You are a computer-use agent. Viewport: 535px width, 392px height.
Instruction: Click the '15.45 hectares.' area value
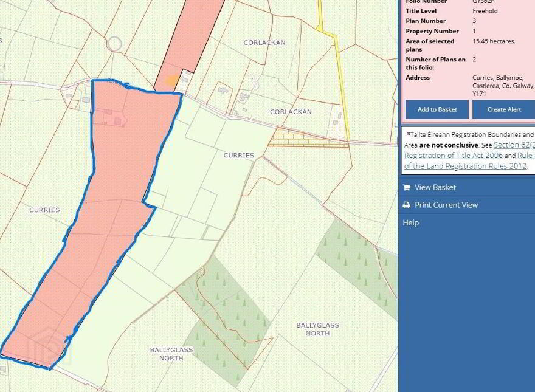tap(494, 41)
